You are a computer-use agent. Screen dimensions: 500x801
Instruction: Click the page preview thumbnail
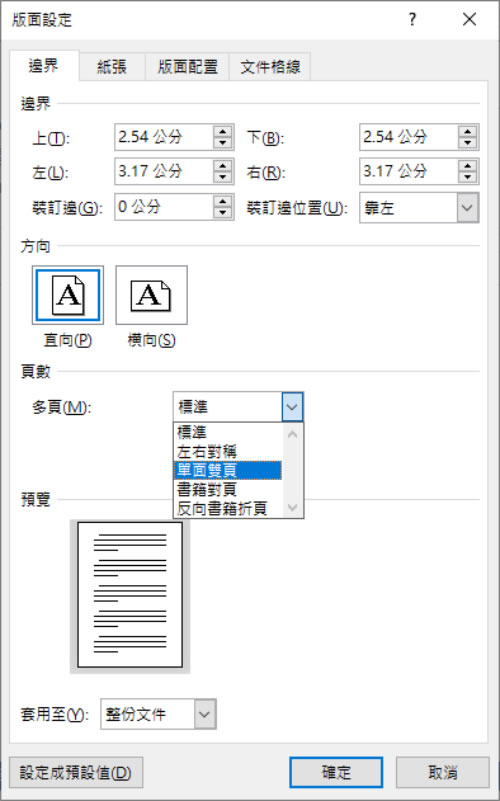(x=130, y=595)
